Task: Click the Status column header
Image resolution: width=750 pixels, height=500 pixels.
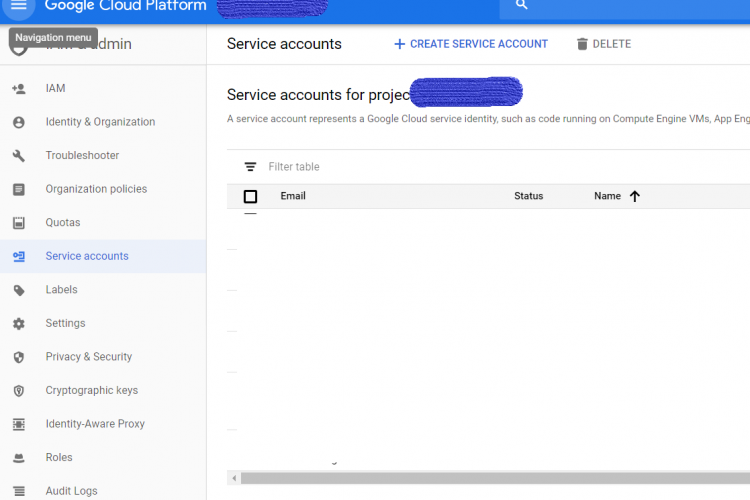Action: tap(529, 196)
